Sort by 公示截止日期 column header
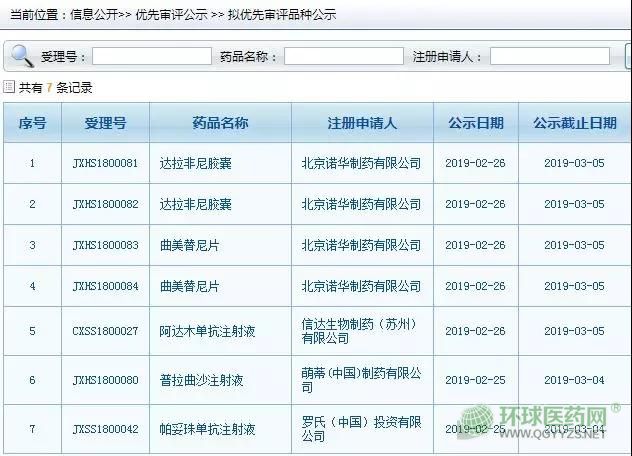The width and height of the screenshot is (632, 456). click(574, 123)
